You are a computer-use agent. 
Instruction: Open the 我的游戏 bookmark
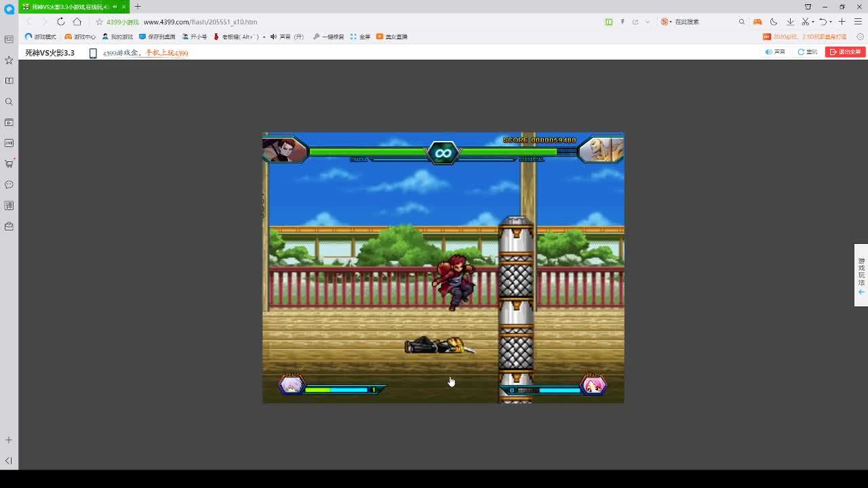coord(117,37)
